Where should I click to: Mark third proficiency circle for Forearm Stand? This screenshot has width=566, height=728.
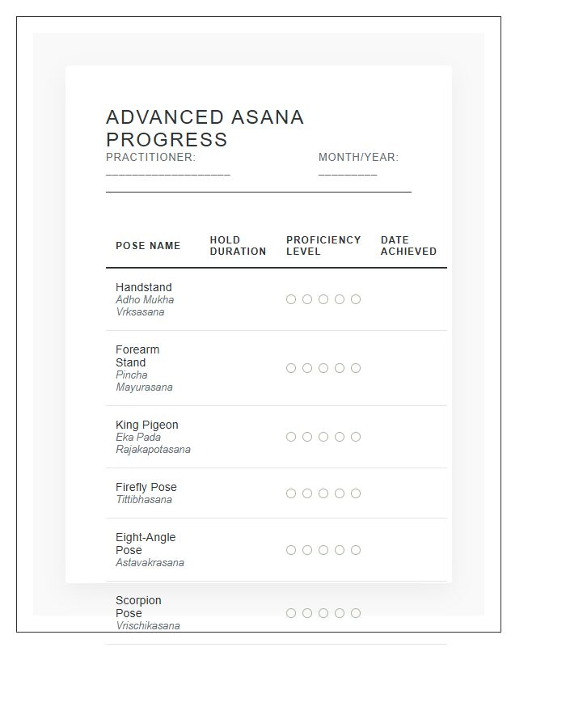[323, 368]
